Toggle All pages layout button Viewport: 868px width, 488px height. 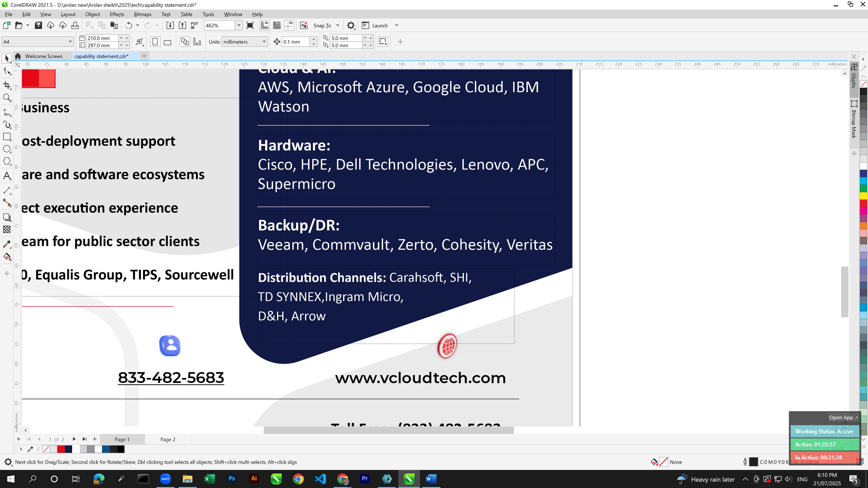click(x=185, y=42)
